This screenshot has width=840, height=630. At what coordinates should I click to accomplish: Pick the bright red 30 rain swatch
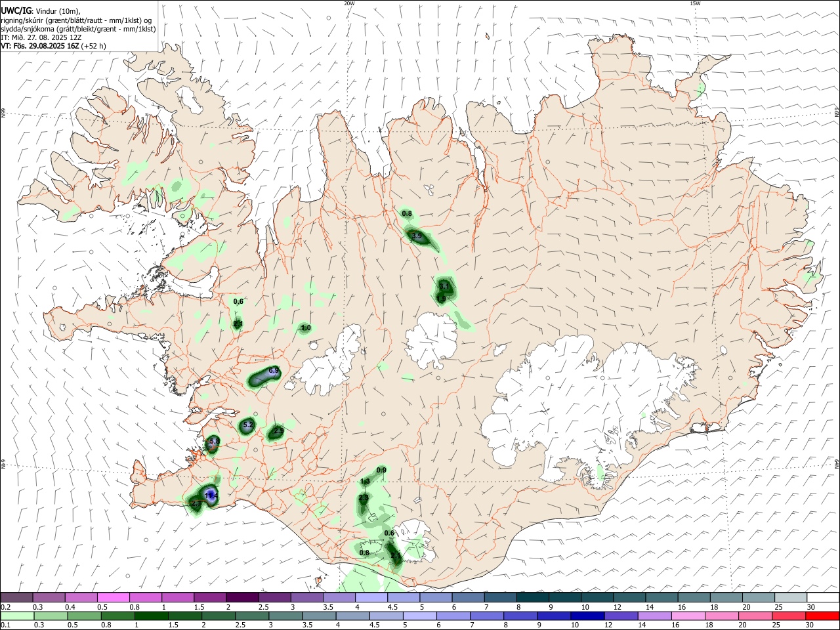click(x=822, y=616)
